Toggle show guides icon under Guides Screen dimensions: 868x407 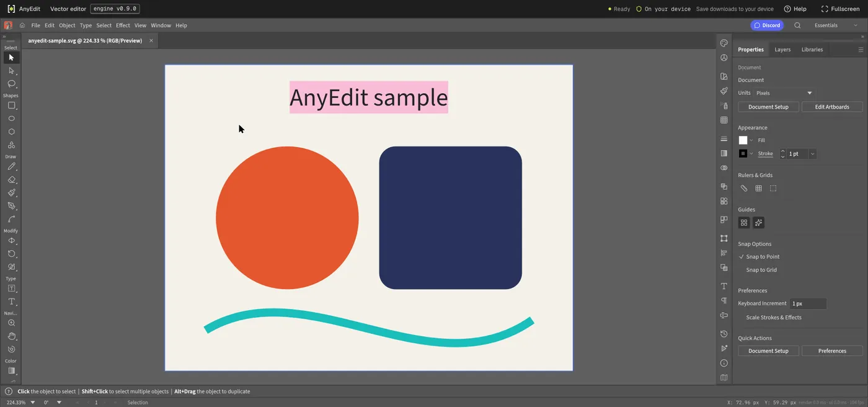pos(744,223)
